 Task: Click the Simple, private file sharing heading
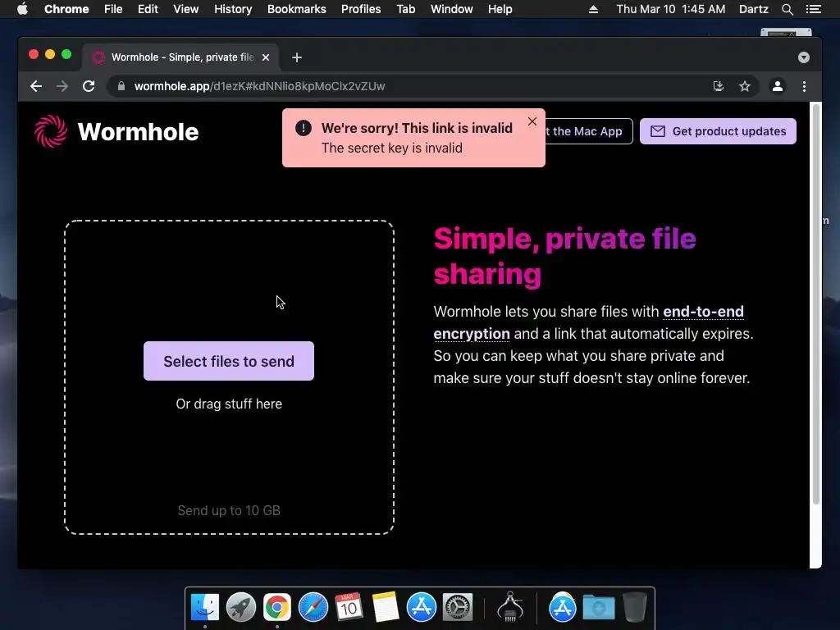pos(564,256)
